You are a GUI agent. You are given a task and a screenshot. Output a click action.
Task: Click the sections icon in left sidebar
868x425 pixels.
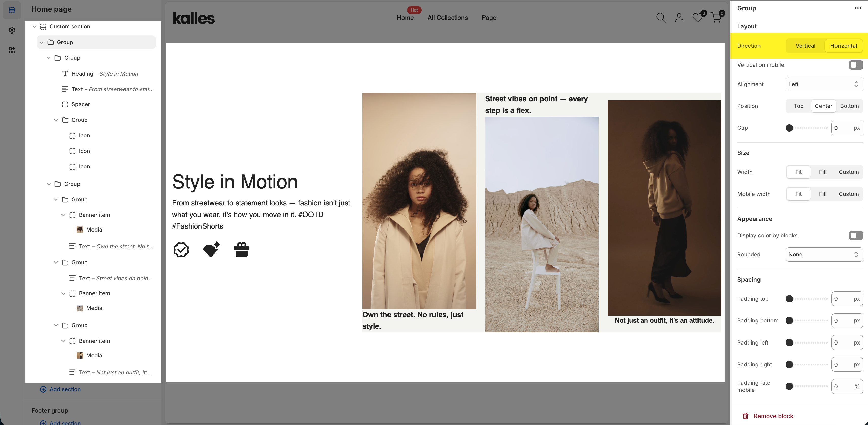(12, 10)
